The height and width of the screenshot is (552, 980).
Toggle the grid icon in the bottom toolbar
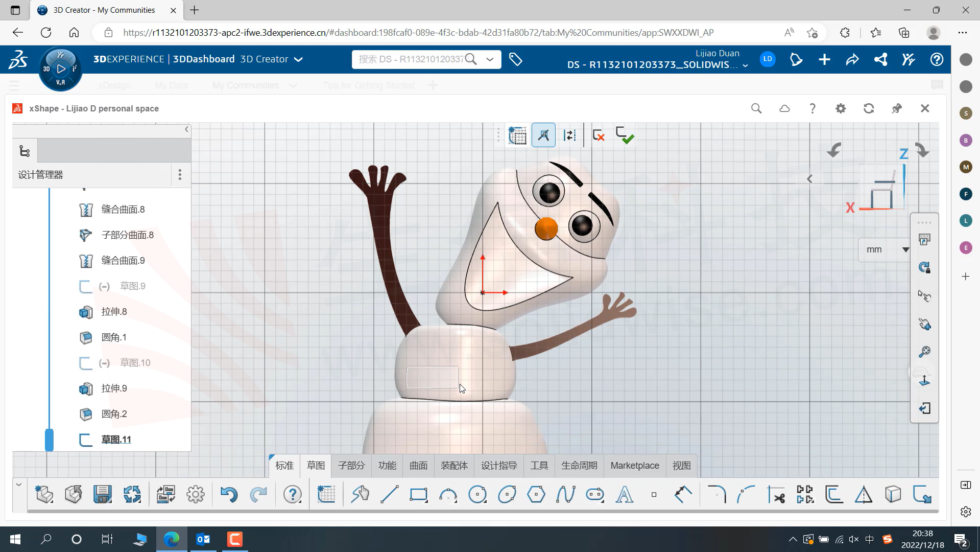(326, 494)
